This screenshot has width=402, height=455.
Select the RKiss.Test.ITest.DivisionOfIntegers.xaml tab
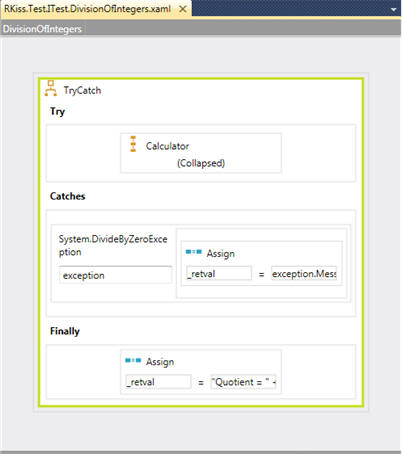[88, 9]
